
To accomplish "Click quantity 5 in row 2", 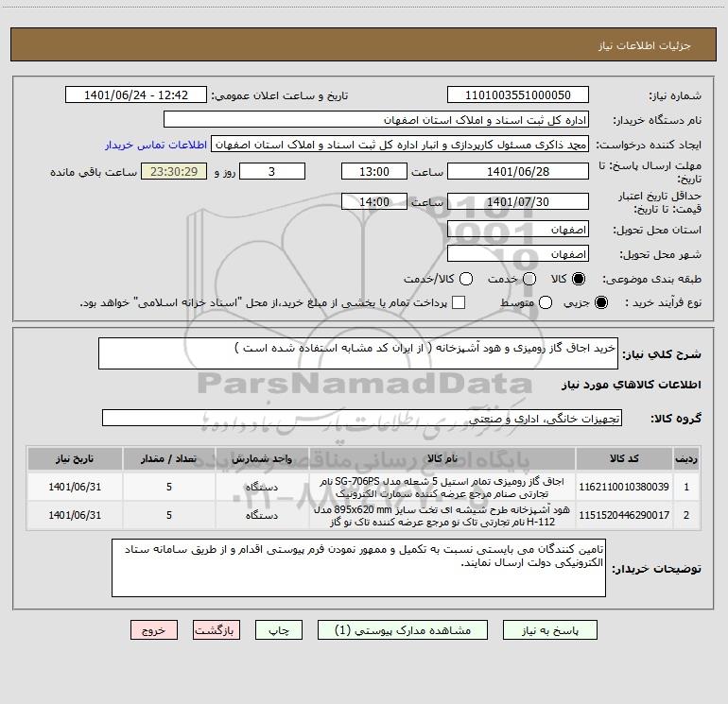I will pyautogui.click(x=169, y=515).
